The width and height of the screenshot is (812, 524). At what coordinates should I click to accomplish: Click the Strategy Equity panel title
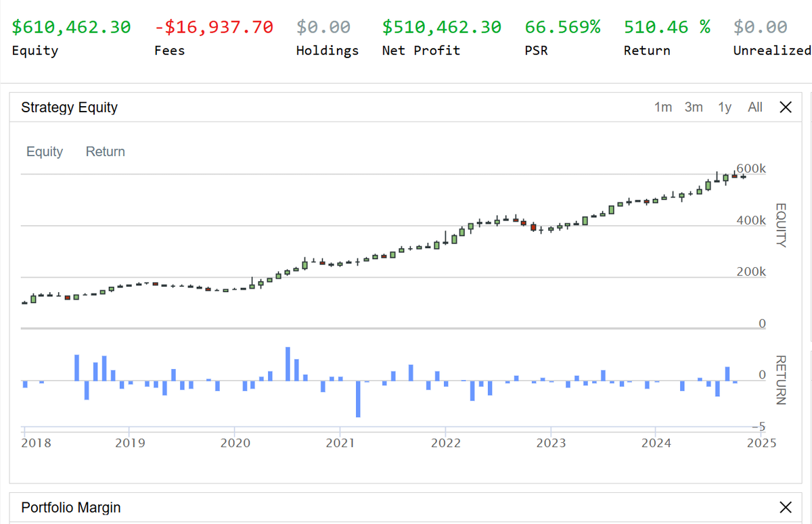[x=70, y=107]
